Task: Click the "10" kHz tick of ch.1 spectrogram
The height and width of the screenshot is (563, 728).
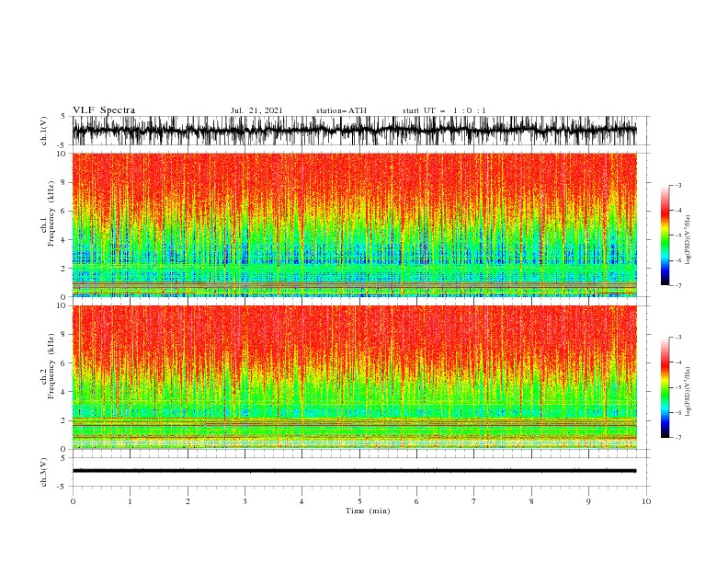Action: click(62, 154)
